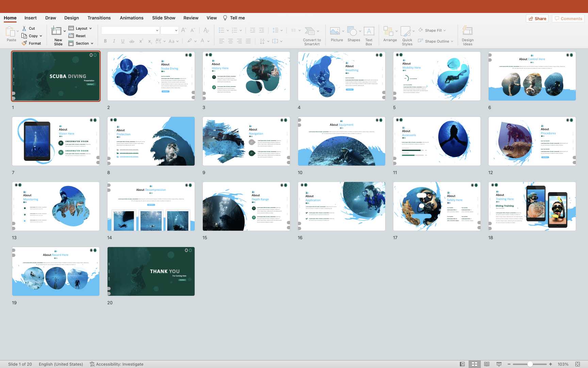Click the zoom slider handle
This screenshot has height=368, width=588.
pyautogui.click(x=530, y=364)
